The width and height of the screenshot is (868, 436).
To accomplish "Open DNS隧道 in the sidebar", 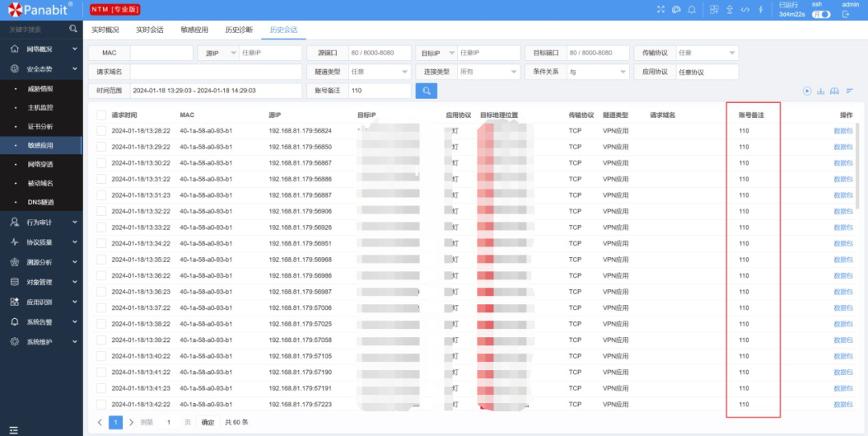I will (41, 202).
